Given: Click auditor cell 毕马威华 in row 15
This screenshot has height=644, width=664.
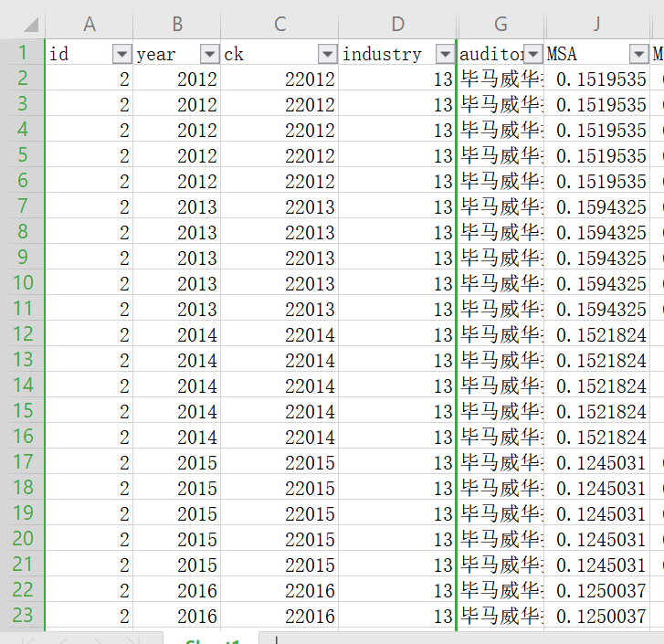Looking at the screenshot, I should click(501, 412).
